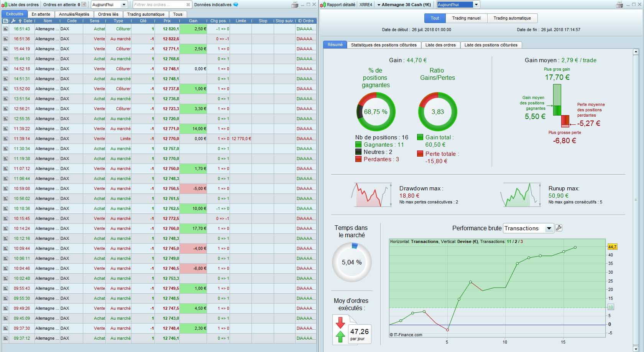Screen dimensions: 644x352
Task: Switch to the Exécutés tab
Action: click(15, 14)
